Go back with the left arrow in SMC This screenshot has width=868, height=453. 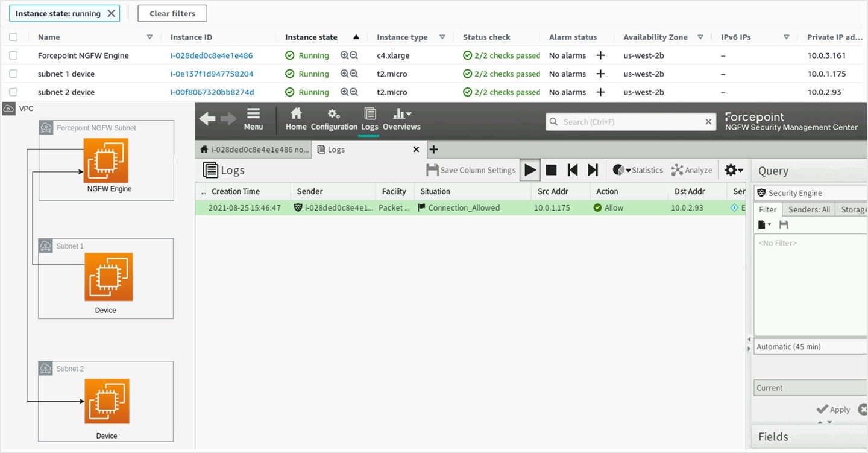(207, 119)
